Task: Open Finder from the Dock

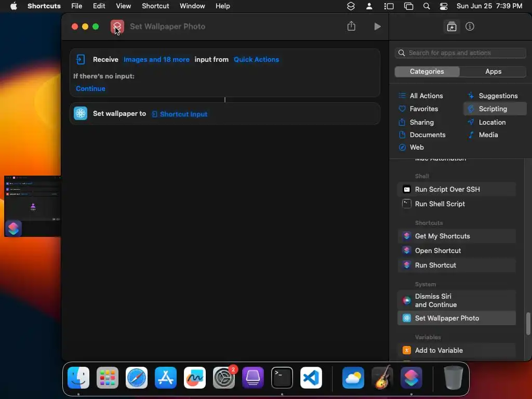Action: (78, 378)
